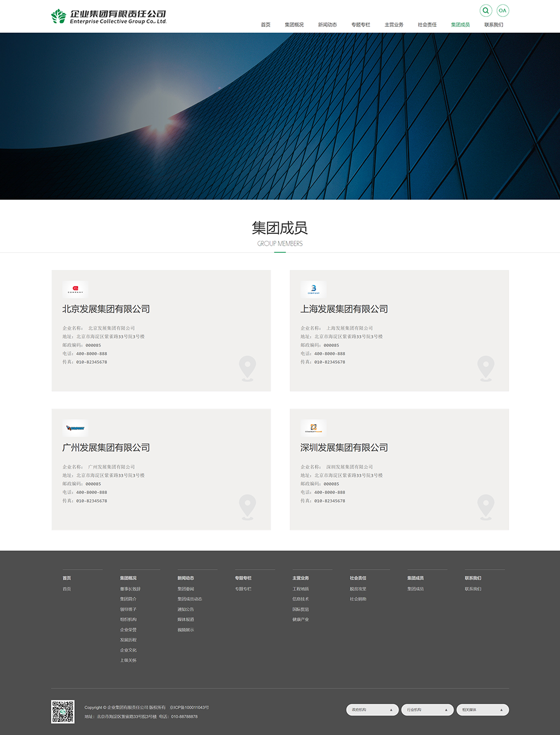Expand the 行业机构 dropdown
Viewport: 560px width, 735px height.
coord(427,710)
